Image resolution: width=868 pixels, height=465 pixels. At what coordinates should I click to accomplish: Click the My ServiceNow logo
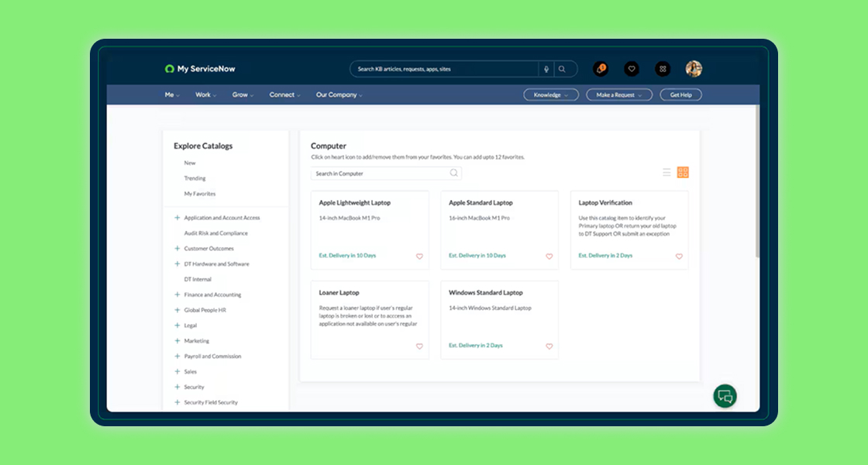[x=200, y=69]
